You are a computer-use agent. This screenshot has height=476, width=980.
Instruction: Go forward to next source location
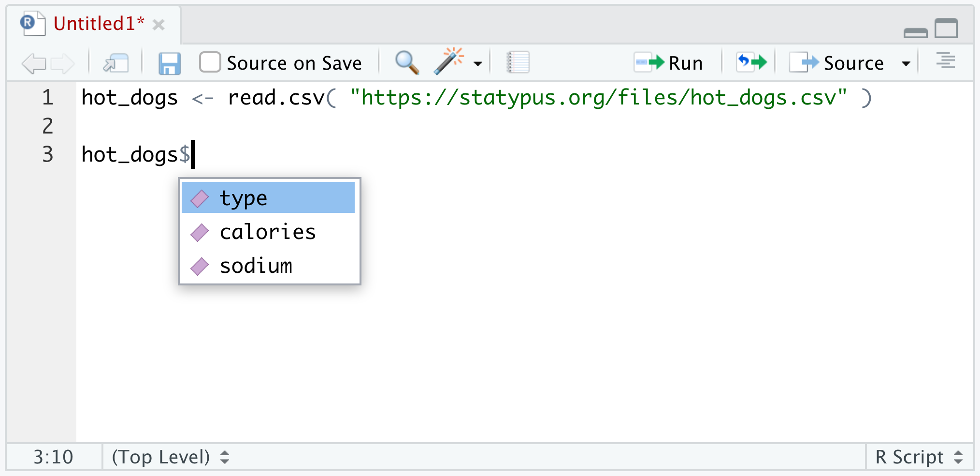point(63,63)
